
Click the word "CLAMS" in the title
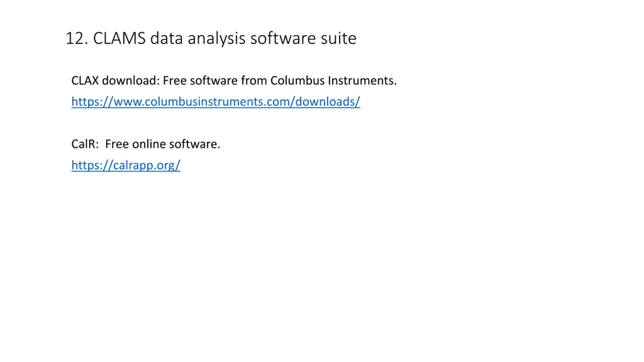click(x=119, y=38)
